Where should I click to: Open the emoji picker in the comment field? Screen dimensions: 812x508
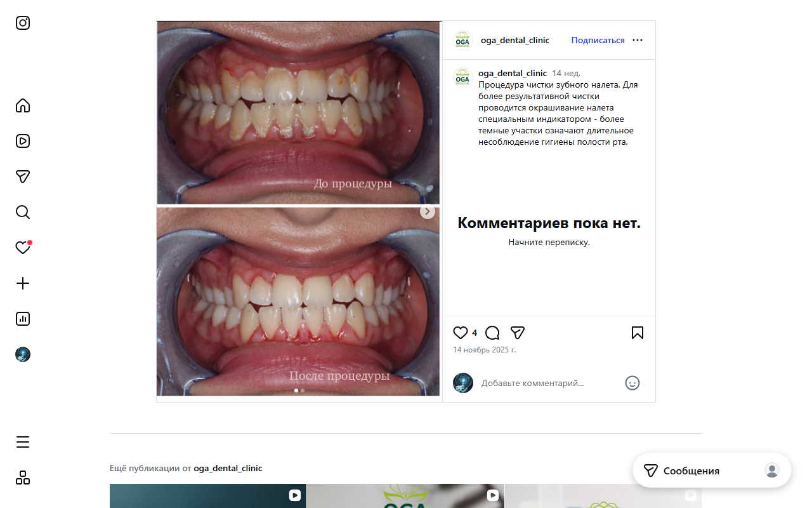632,383
